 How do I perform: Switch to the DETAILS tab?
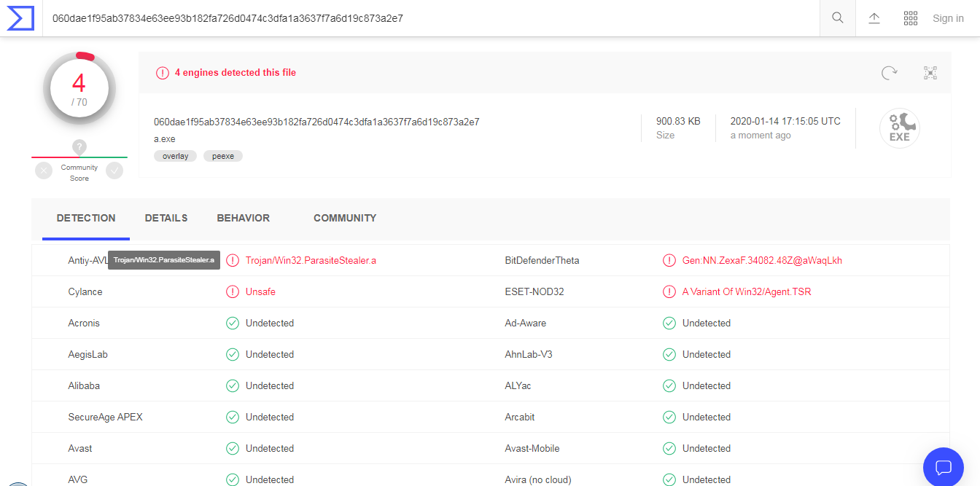pyautogui.click(x=166, y=218)
